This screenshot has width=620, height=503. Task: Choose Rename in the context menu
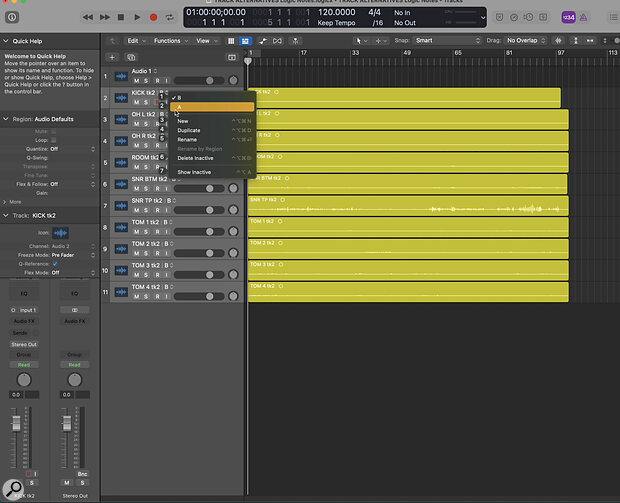pyautogui.click(x=212, y=140)
